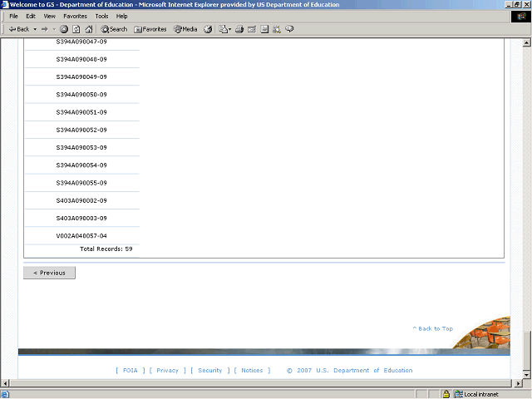Screen dimensions: 532x399
Task: Open the Notices footer link
Action: [252, 370]
